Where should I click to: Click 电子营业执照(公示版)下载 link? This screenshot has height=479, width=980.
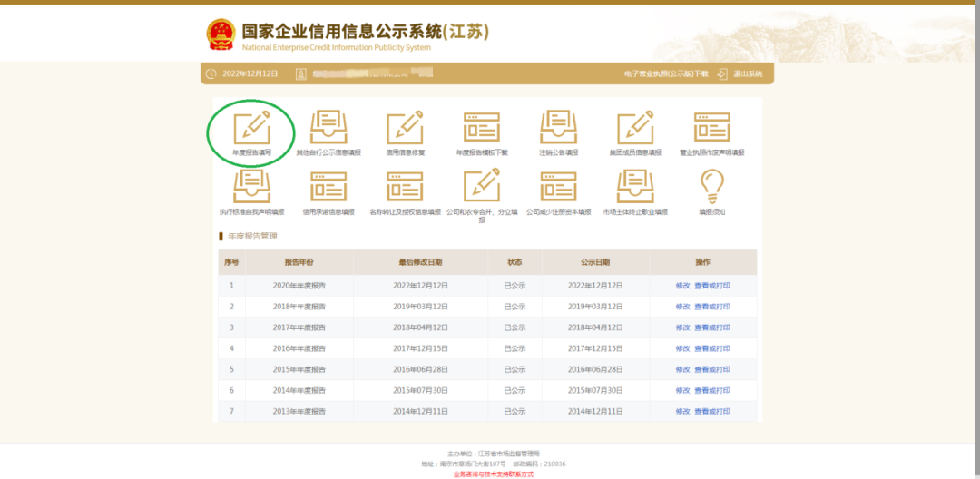click(x=666, y=73)
